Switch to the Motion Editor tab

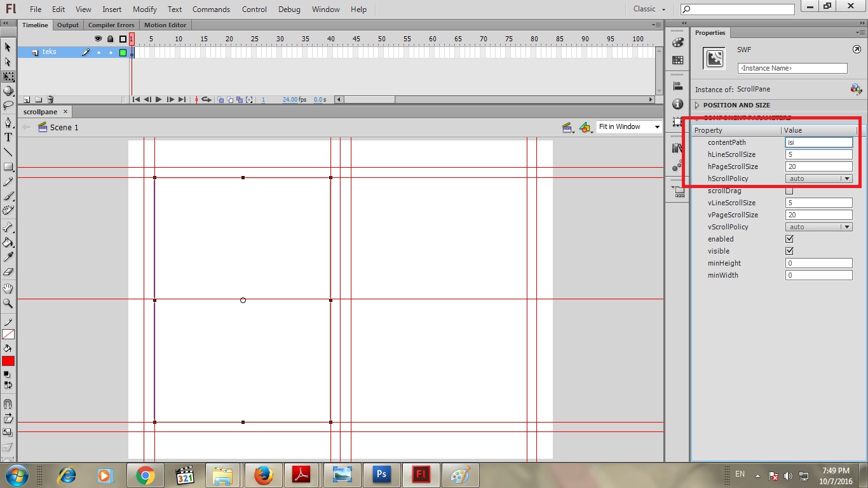(165, 25)
